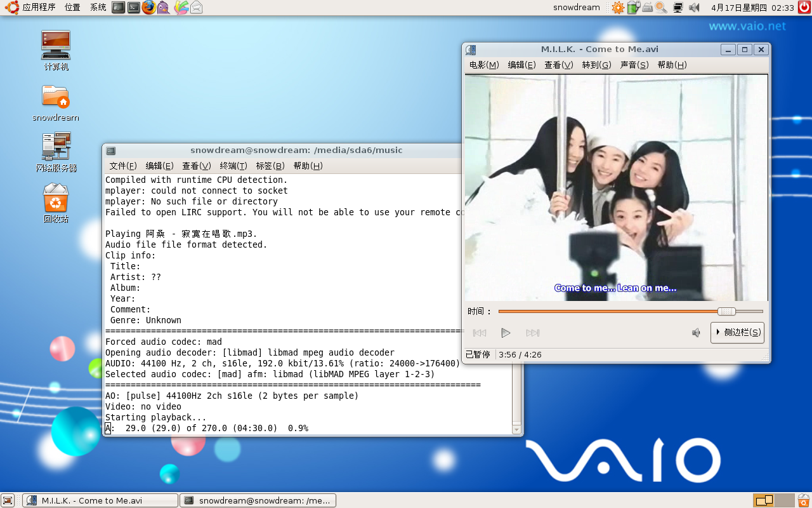
Task: Click the 'Video: no video' terminal line
Action: point(143,406)
